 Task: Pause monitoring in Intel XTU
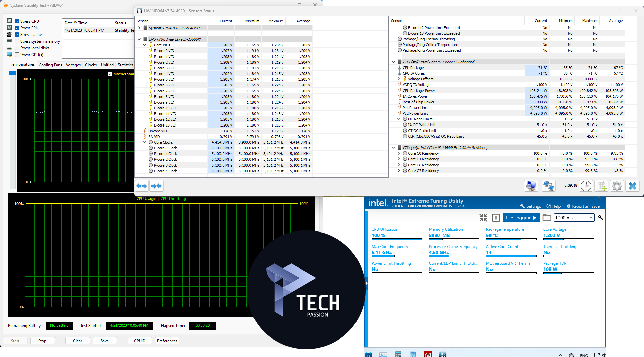[x=496, y=218]
